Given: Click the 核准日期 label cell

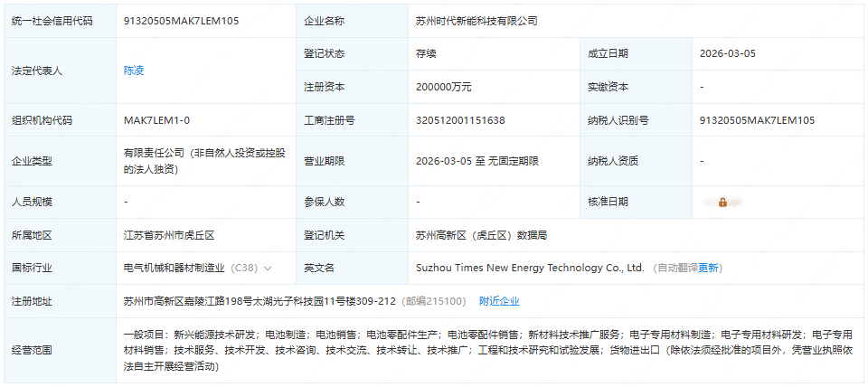Looking at the screenshot, I should click(x=636, y=202).
